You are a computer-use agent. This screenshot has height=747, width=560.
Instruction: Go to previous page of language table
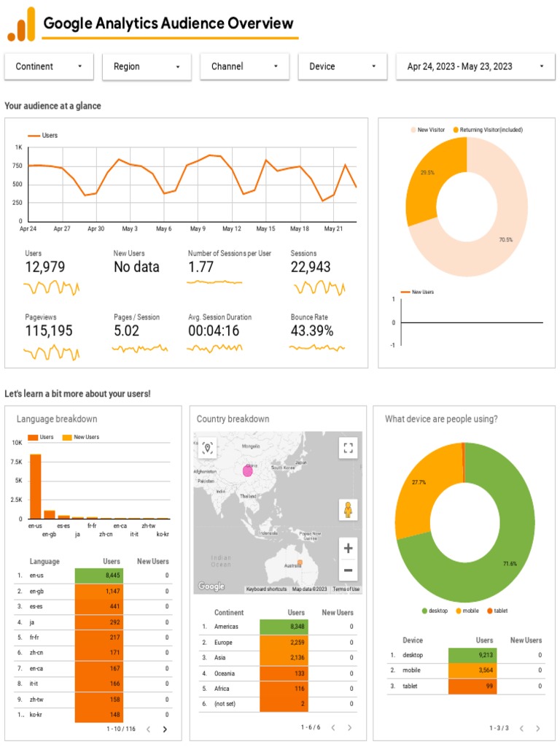click(x=149, y=729)
